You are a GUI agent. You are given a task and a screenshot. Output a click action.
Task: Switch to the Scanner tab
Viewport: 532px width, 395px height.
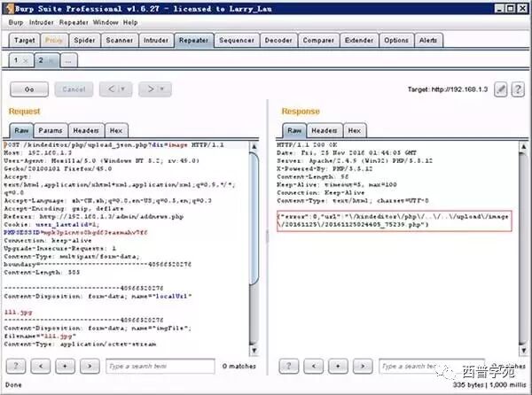120,41
